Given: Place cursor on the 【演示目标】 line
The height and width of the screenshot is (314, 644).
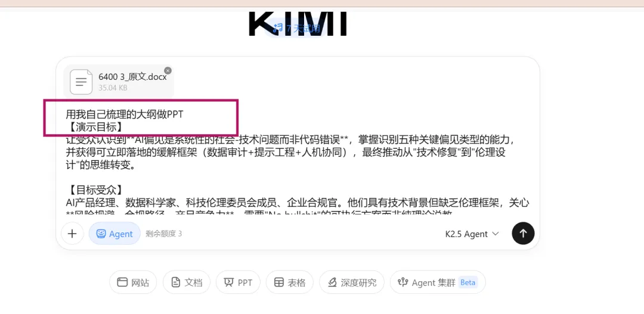Looking at the screenshot, I should click(94, 126).
